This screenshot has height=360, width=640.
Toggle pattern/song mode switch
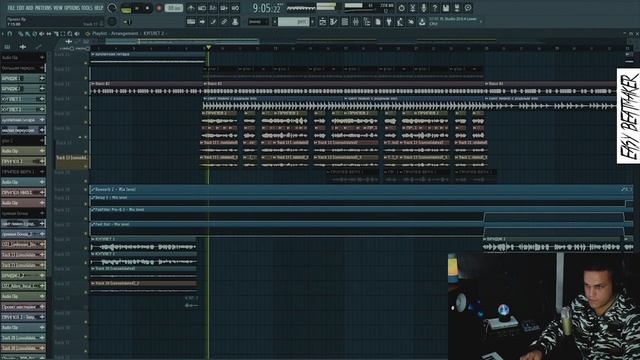pyautogui.click(x=126, y=9)
